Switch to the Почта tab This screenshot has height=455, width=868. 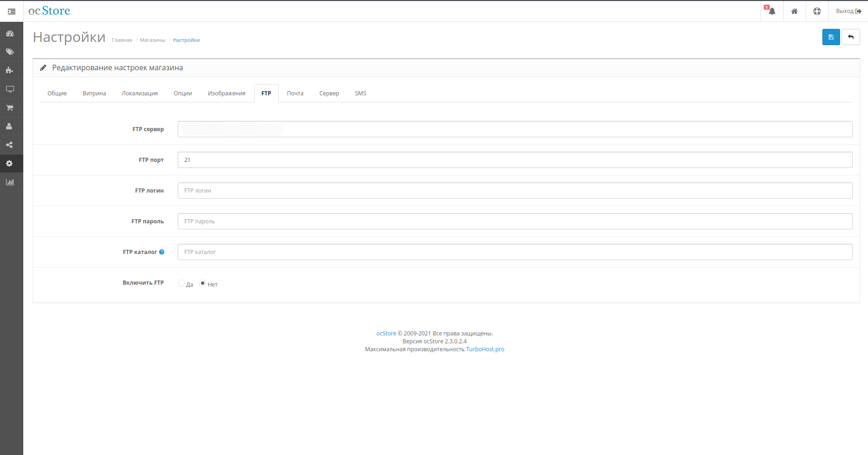click(295, 94)
